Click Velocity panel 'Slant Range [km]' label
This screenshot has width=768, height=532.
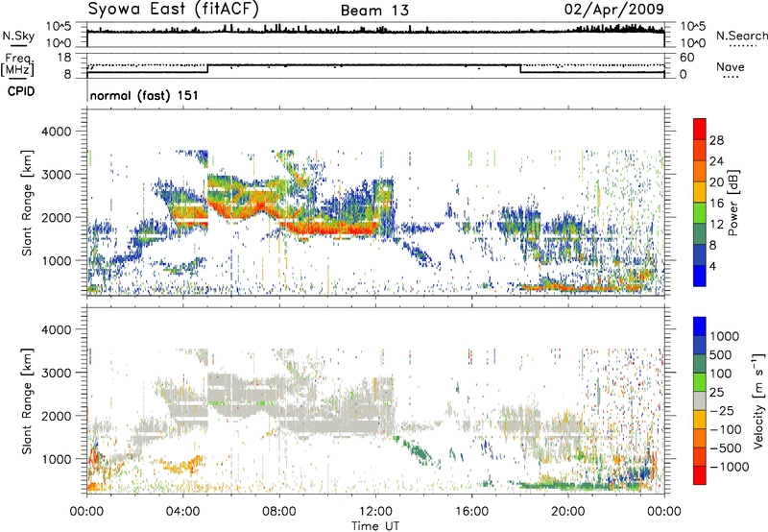click(27, 400)
